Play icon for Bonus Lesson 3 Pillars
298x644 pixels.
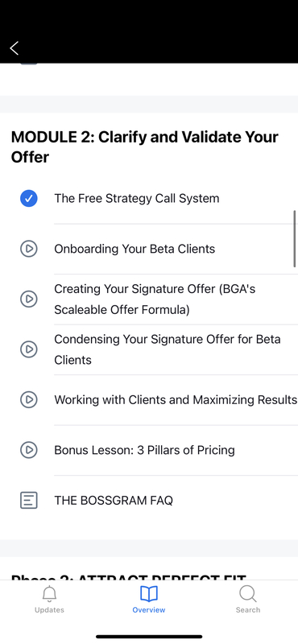29,450
